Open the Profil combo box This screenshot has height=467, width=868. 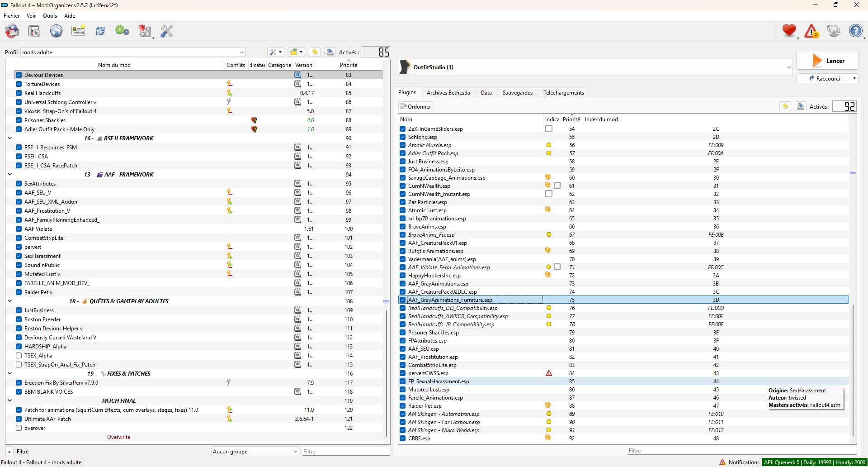coord(133,52)
